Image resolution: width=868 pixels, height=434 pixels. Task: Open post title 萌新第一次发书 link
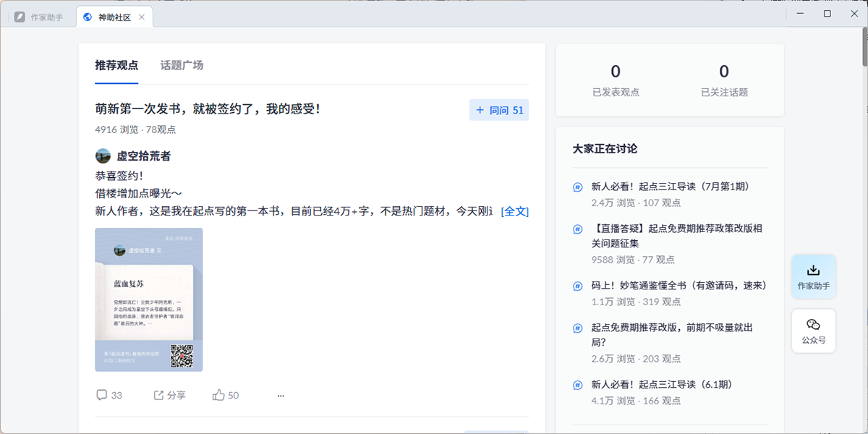pyautogui.click(x=208, y=109)
